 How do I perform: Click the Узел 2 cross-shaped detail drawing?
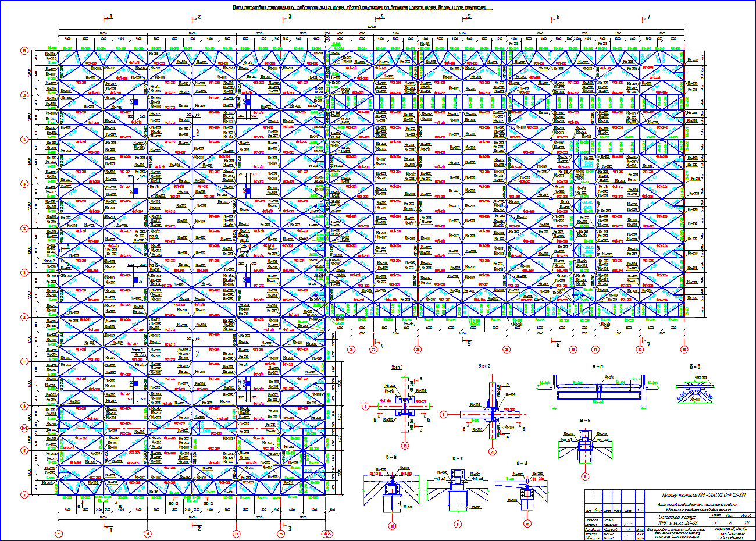point(493,414)
